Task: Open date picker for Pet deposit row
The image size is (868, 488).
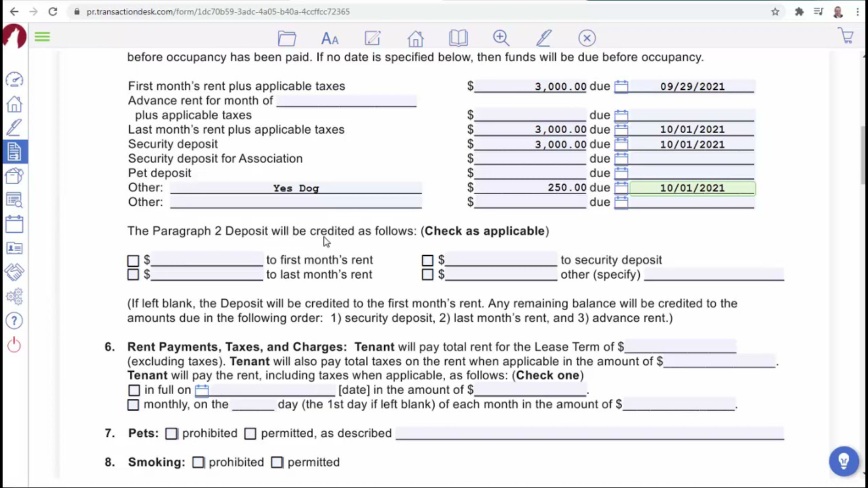Action: [x=621, y=174]
